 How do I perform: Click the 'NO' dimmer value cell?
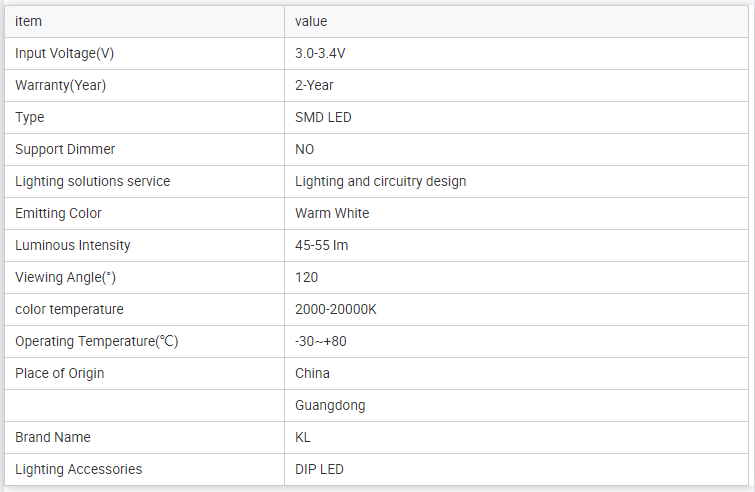tap(304, 149)
